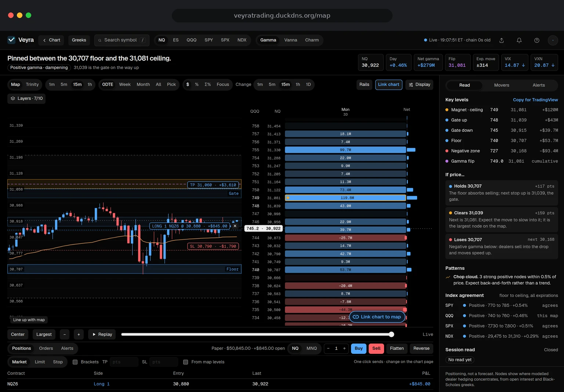Go back to Chart view
This screenshot has height=392, width=564.
51,40
